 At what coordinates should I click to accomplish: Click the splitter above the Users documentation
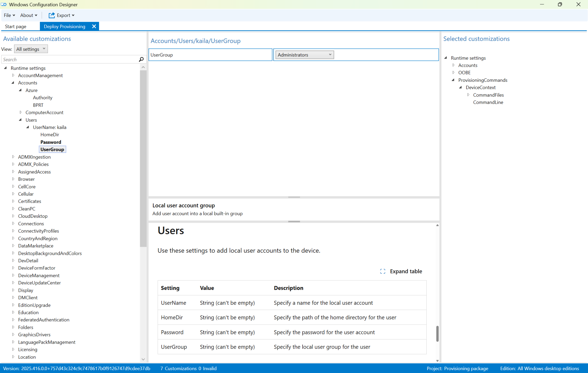click(x=294, y=222)
